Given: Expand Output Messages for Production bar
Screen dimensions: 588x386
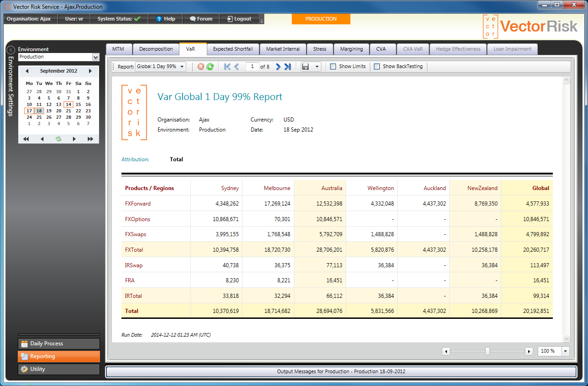Looking at the screenshot, I should (341, 372).
